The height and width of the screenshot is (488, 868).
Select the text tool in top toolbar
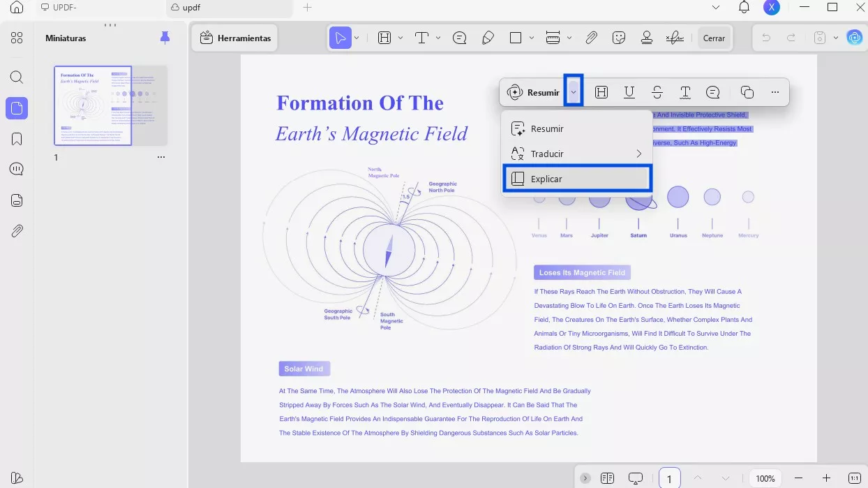click(421, 38)
